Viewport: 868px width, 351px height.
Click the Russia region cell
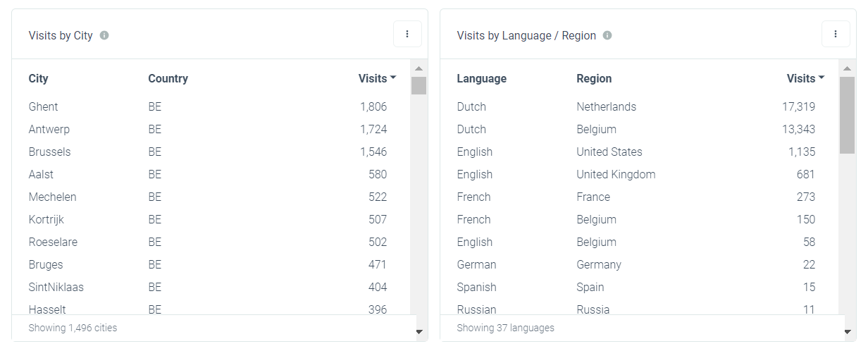[593, 309]
